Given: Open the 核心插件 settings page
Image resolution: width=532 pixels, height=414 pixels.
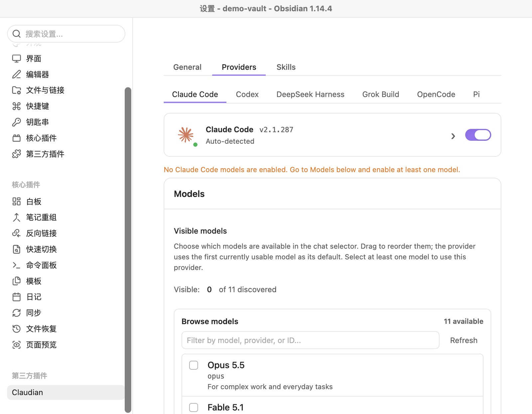Looking at the screenshot, I should tap(41, 138).
